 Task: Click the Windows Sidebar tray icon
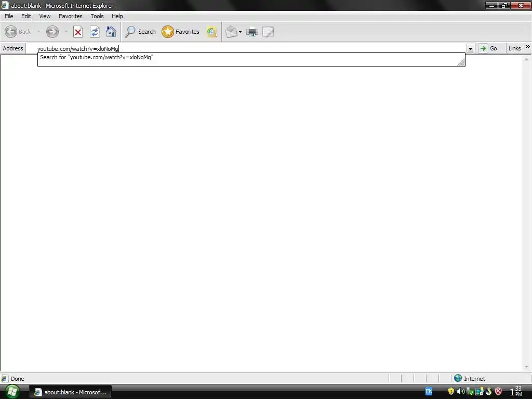pyautogui.click(x=479, y=392)
